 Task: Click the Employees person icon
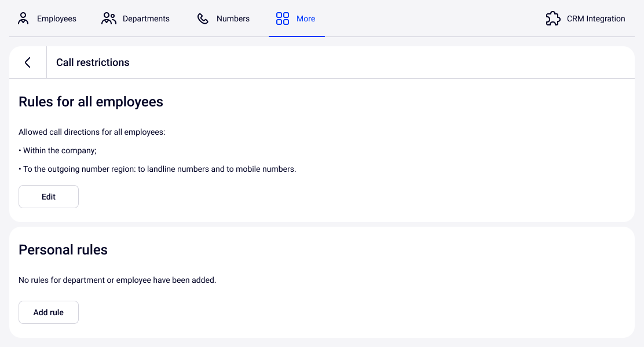point(23,19)
